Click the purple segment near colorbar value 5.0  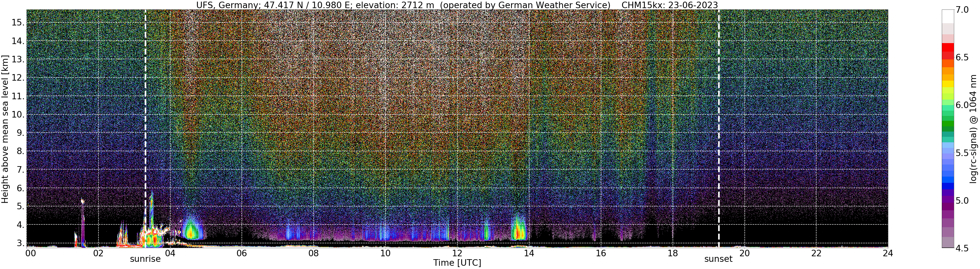[947, 200]
